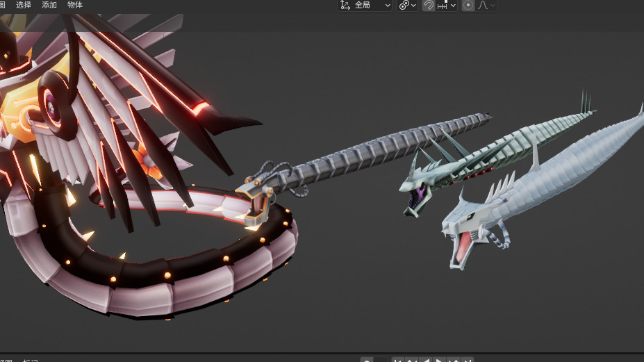Toggle proportional editing

pyautogui.click(x=468, y=5)
